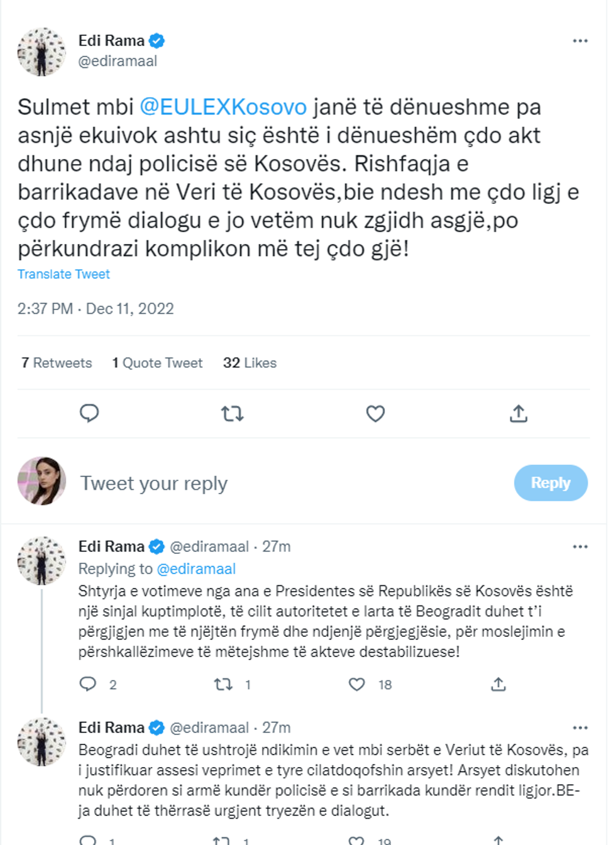Image resolution: width=616 pixels, height=845 pixels.
Task: Open more options on the first reply
Action: click(x=580, y=546)
